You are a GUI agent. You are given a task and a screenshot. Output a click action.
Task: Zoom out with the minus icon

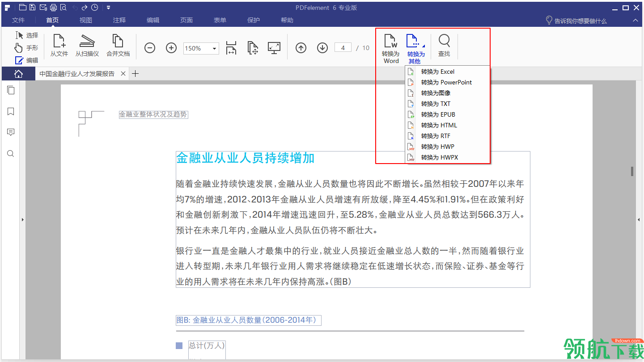150,48
